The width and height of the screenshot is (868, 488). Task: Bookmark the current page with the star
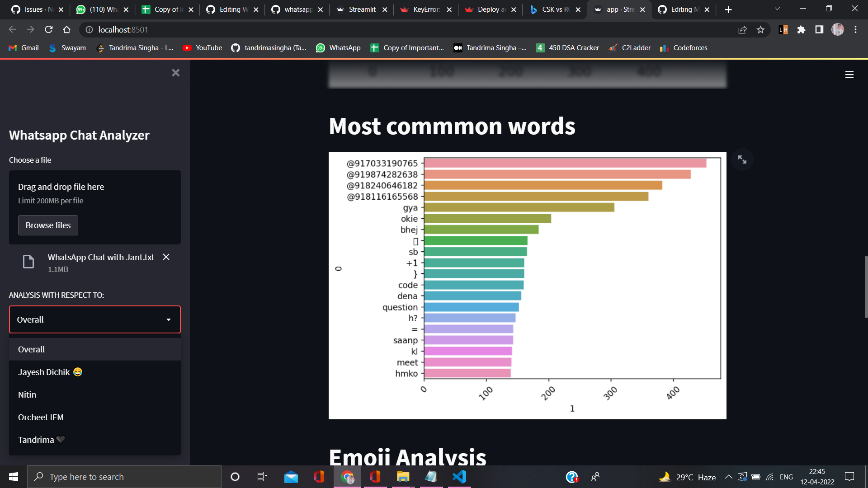[761, 30]
